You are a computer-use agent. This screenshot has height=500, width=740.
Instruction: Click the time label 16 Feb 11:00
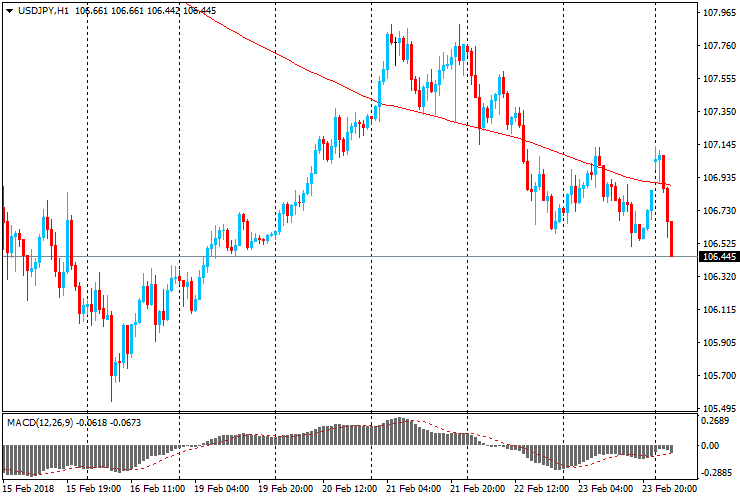click(157, 489)
